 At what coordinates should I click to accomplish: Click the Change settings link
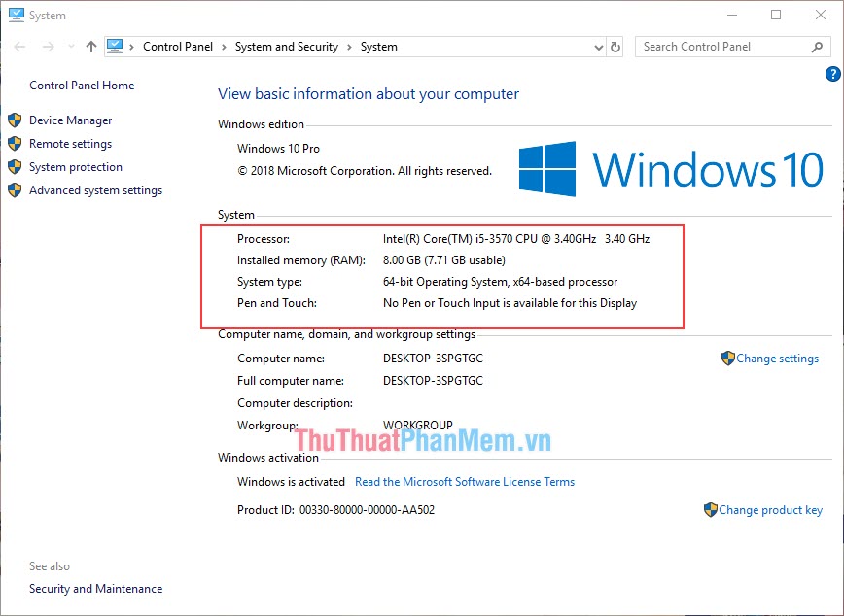pos(778,359)
